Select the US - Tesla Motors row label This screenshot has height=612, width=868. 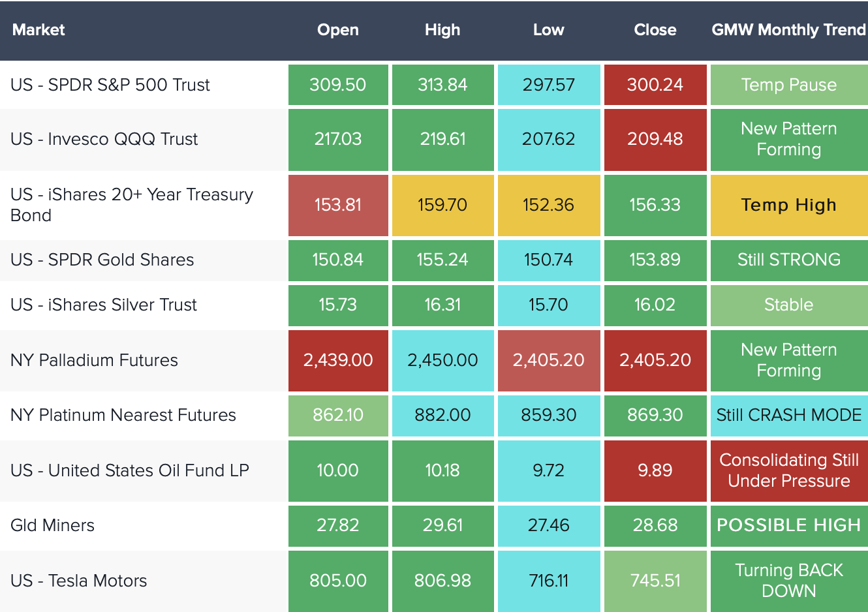coord(79,581)
